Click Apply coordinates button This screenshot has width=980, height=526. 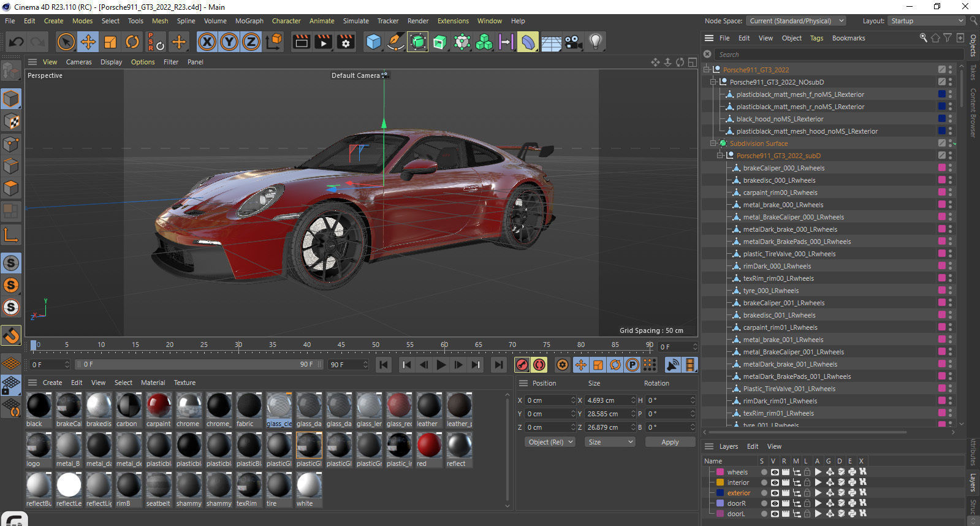pos(670,442)
